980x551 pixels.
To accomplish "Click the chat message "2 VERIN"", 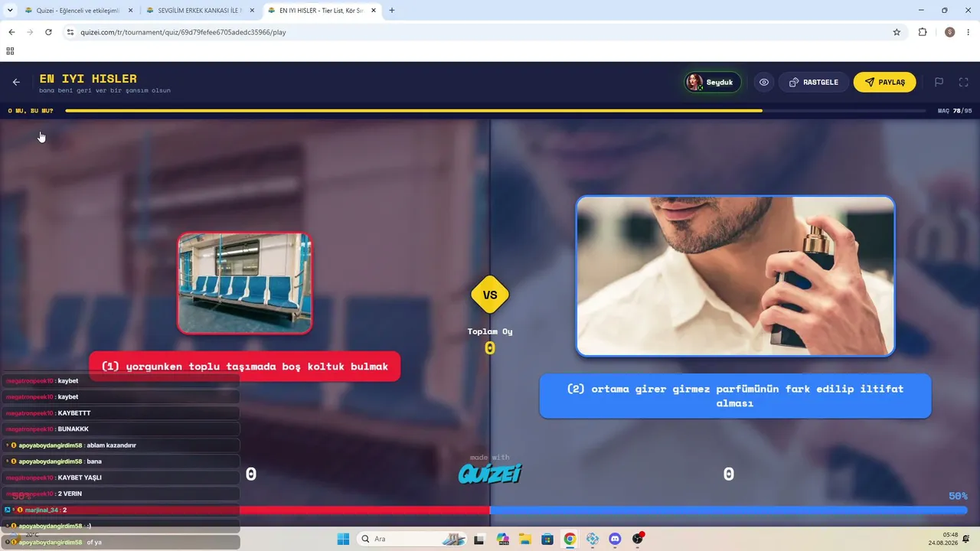I will 120,494.
